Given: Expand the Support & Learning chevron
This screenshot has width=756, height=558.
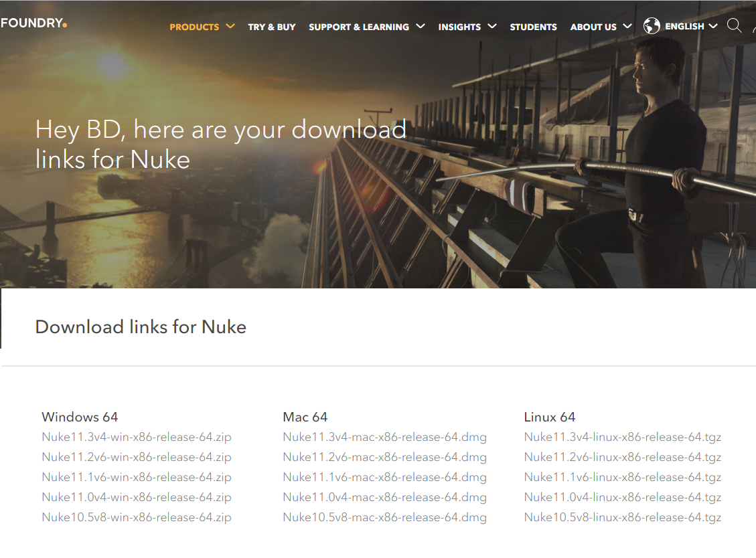Looking at the screenshot, I should coord(421,26).
